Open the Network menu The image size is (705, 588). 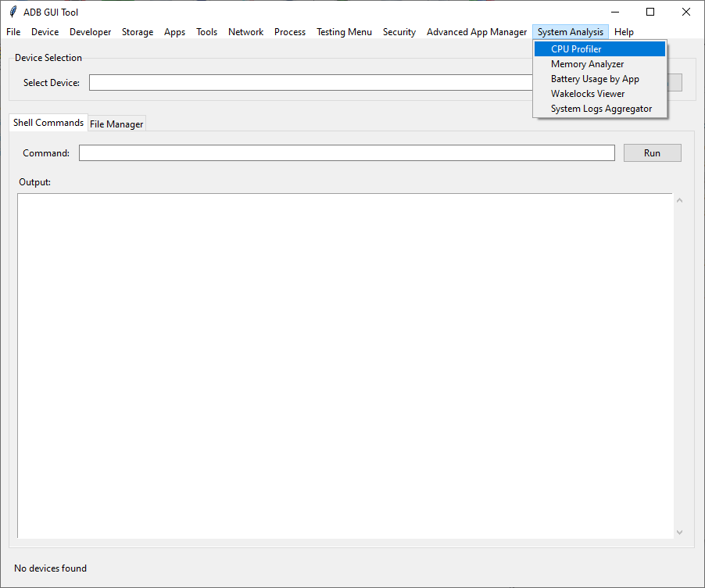245,32
